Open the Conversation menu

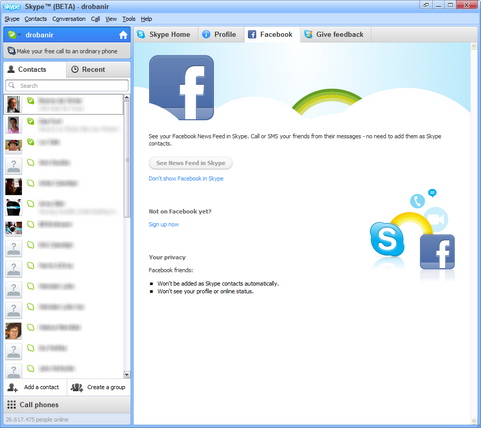(69, 19)
